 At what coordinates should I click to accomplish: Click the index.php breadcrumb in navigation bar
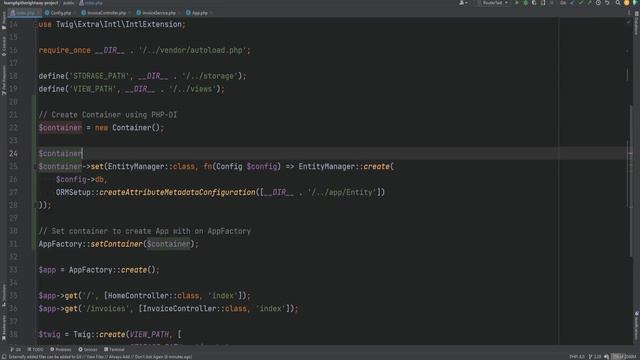click(91, 3)
